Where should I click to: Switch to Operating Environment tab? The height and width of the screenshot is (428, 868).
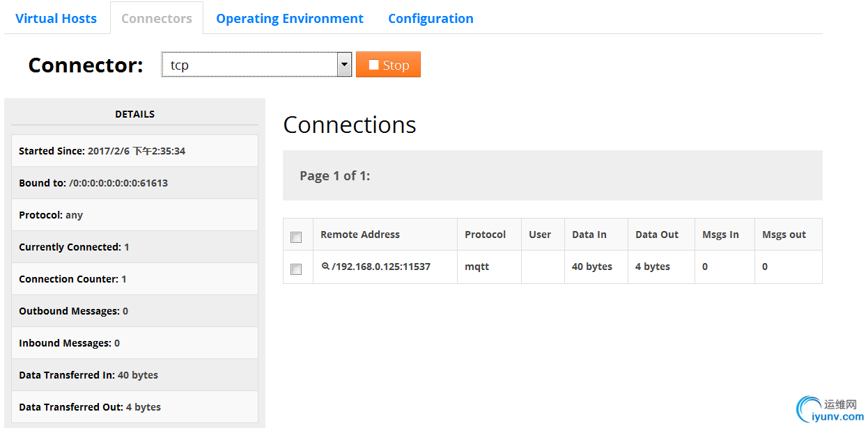click(290, 19)
